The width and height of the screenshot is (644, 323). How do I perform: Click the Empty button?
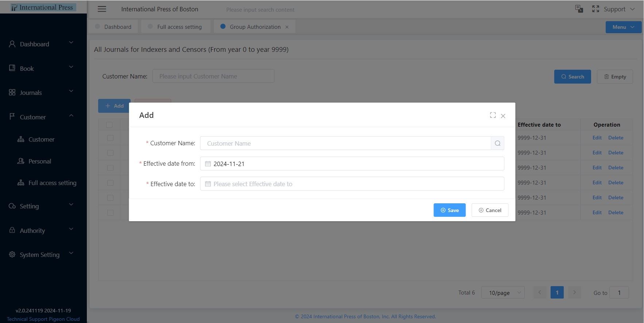pyautogui.click(x=615, y=77)
